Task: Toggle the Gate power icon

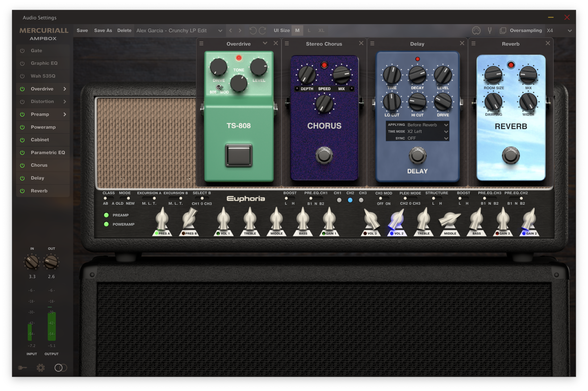Action: click(22, 51)
